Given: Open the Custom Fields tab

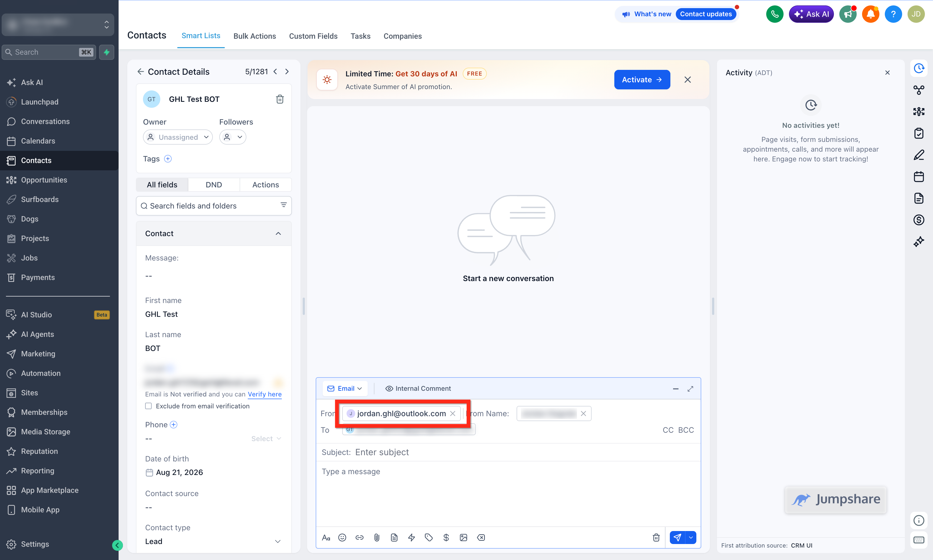Looking at the screenshot, I should pyautogui.click(x=313, y=36).
